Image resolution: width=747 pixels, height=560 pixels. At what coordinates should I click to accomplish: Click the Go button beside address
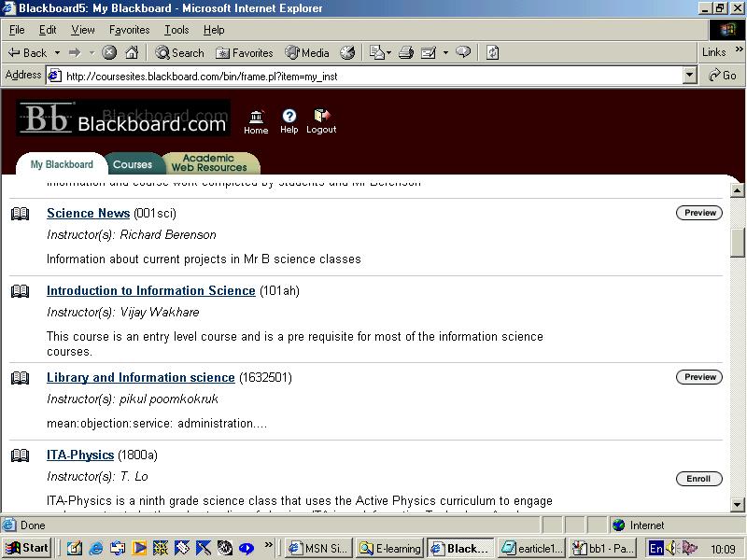pyautogui.click(x=722, y=76)
